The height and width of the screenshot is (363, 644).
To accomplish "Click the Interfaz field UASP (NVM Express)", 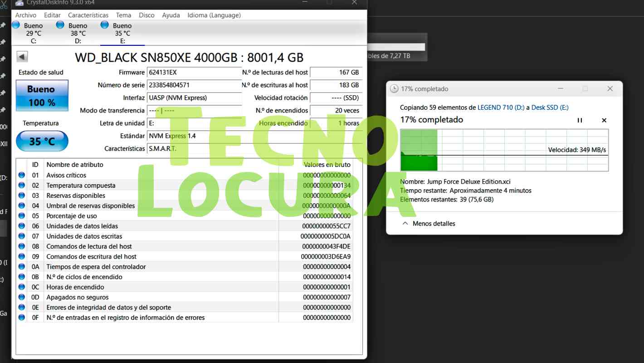I will tap(194, 98).
